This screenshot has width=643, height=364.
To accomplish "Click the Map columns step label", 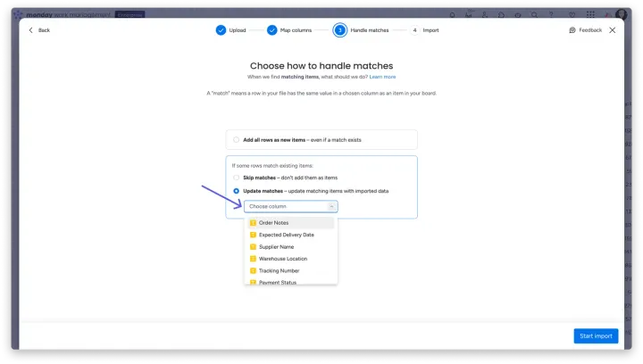I will tap(296, 30).
